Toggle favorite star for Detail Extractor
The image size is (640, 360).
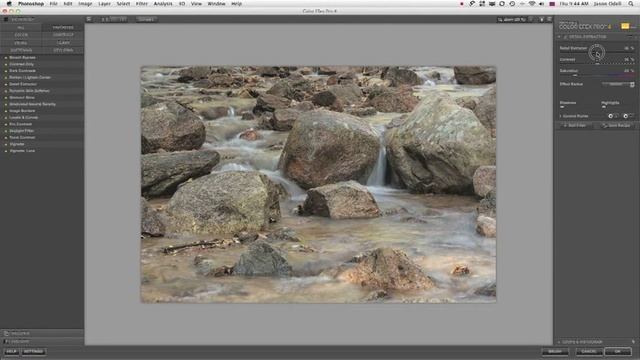(6, 84)
